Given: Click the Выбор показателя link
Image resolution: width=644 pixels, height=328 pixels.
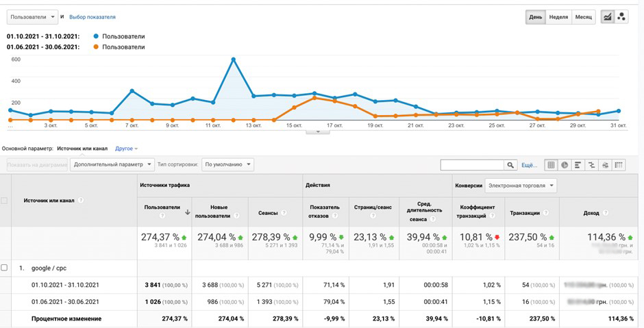Looking at the screenshot, I should pos(92,17).
